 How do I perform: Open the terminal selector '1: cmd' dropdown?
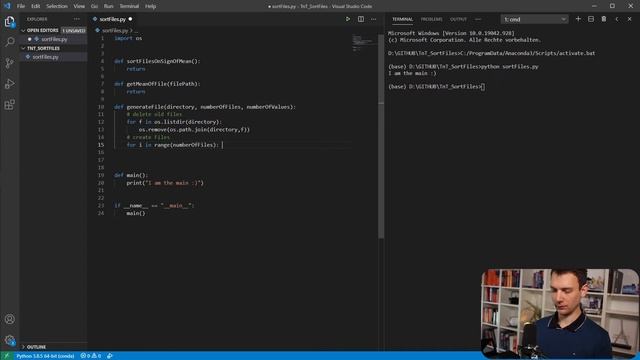pyautogui.click(x=534, y=19)
